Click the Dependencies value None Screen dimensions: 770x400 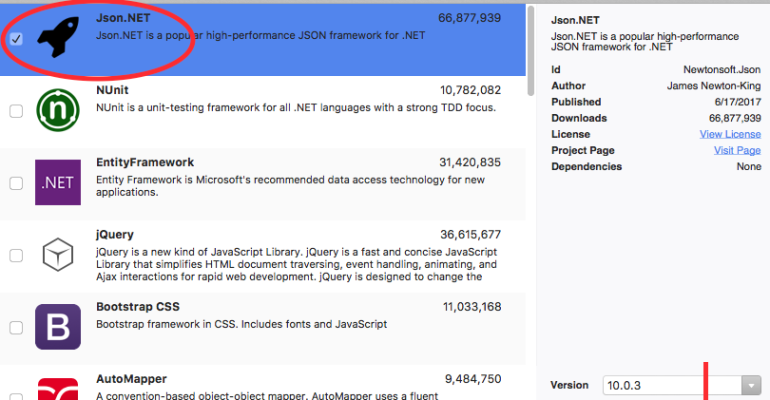pos(749,166)
